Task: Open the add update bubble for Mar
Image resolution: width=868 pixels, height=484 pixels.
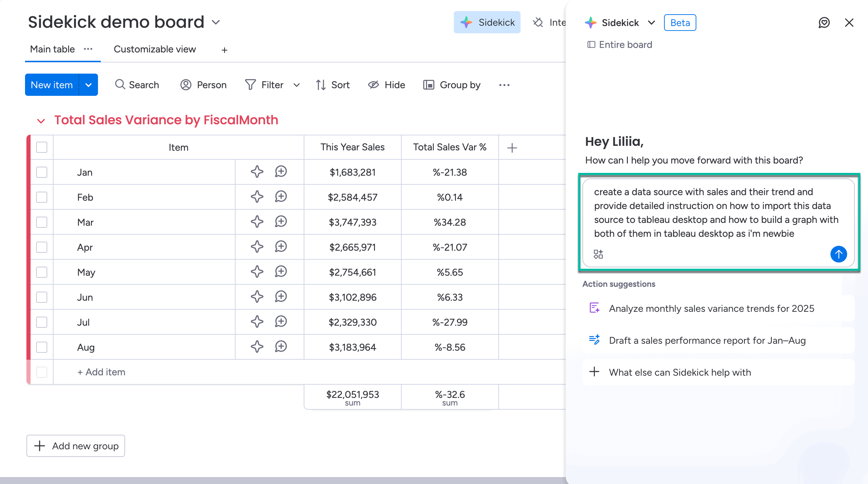Action: 281,222
